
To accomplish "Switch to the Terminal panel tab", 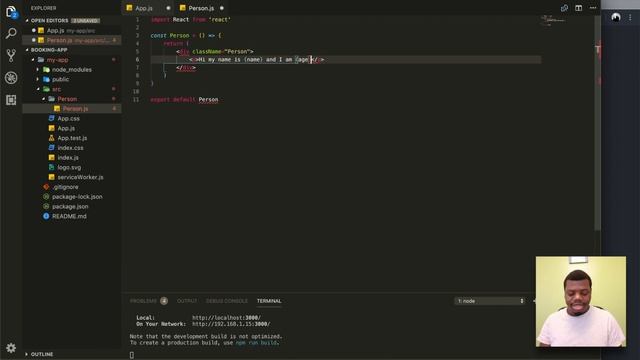I will (269, 301).
